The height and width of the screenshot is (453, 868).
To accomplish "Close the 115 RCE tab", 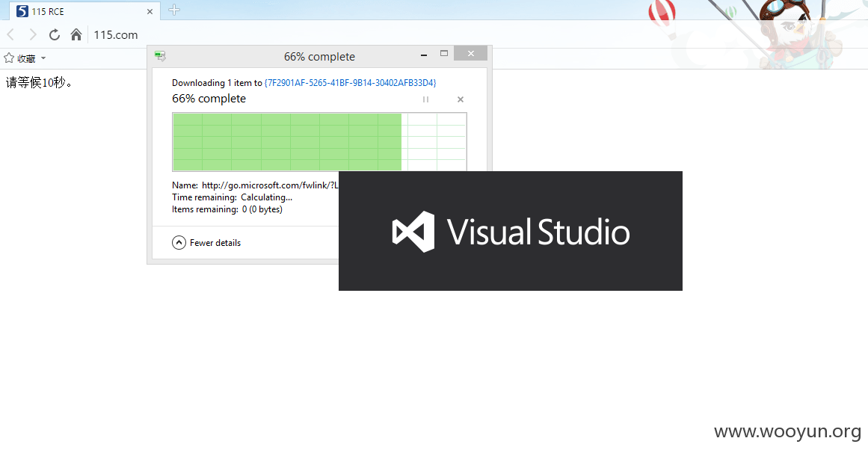I will [150, 12].
